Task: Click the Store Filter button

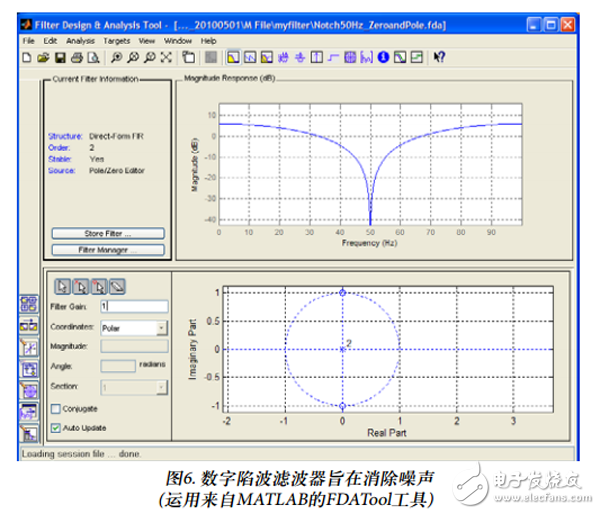Action: (x=106, y=234)
